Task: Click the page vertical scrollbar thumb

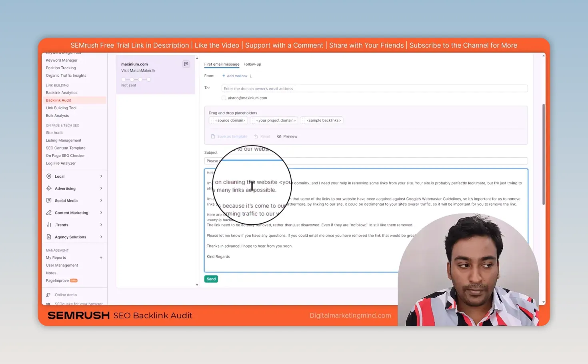Action: click(x=543, y=154)
